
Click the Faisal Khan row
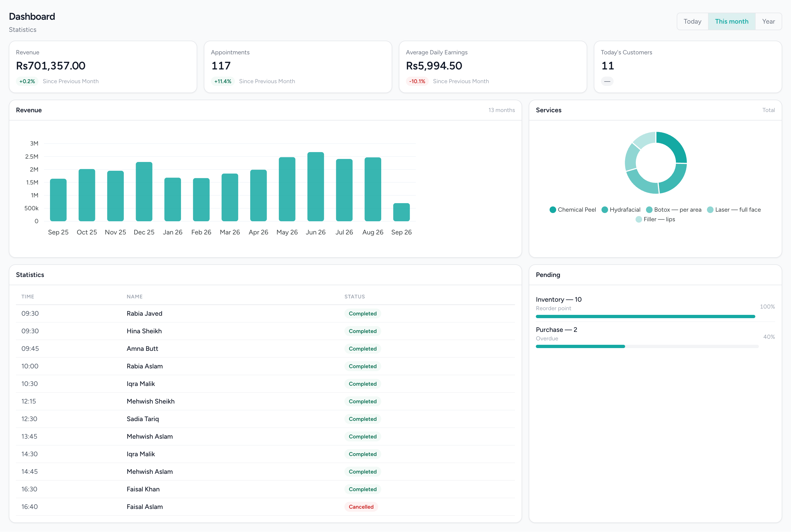click(x=265, y=489)
